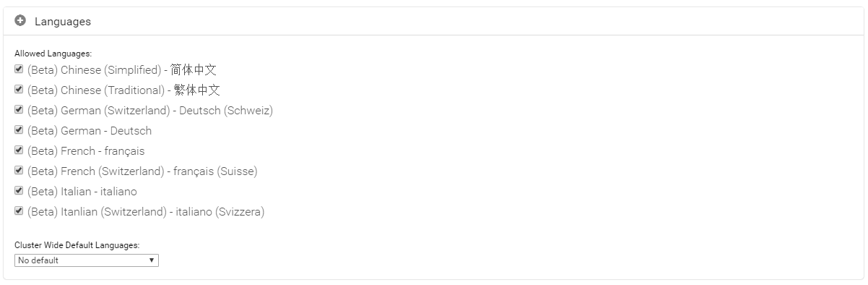Click the plus icon beside Languages

[x=20, y=21]
